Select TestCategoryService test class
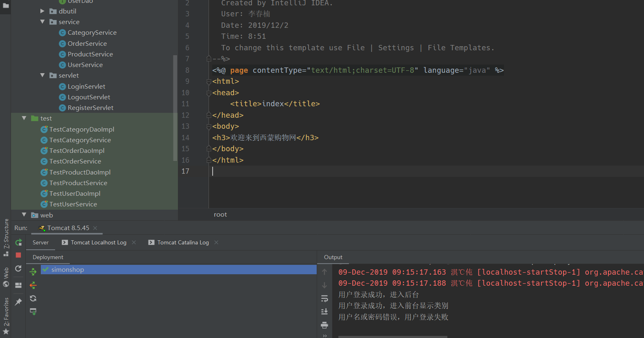 (80, 140)
